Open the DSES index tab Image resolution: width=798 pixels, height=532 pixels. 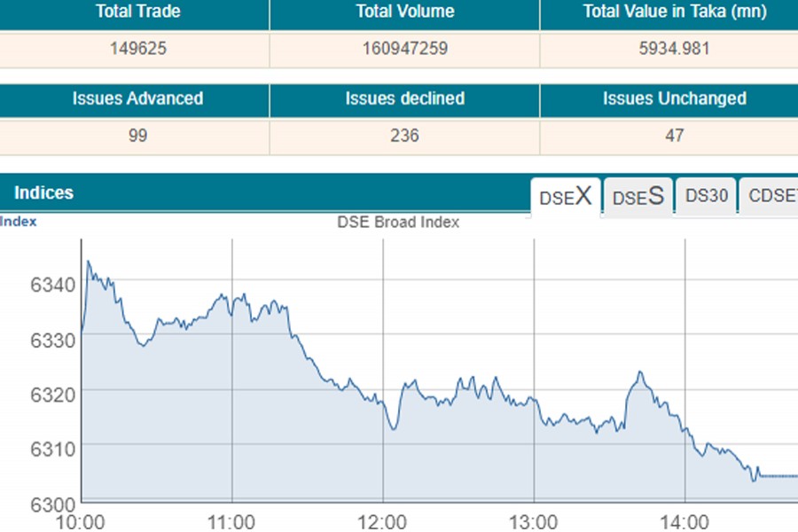tap(638, 197)
